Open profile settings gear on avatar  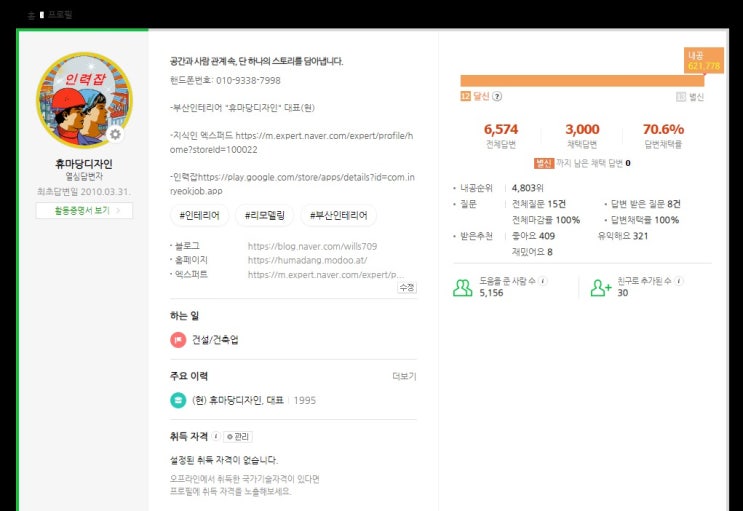(x=115, y=135)
